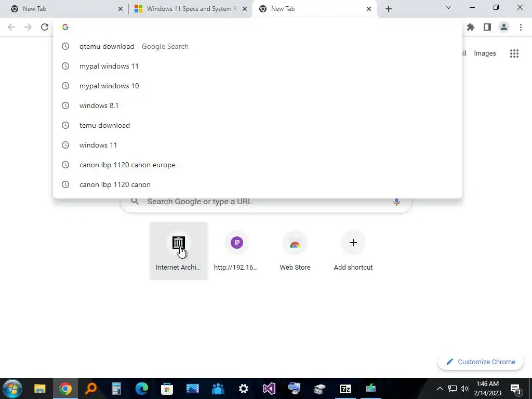Viewport: 532px width, 399px height.
Task: Close the Windows 11 Specs tab
Action: point(245,9)
